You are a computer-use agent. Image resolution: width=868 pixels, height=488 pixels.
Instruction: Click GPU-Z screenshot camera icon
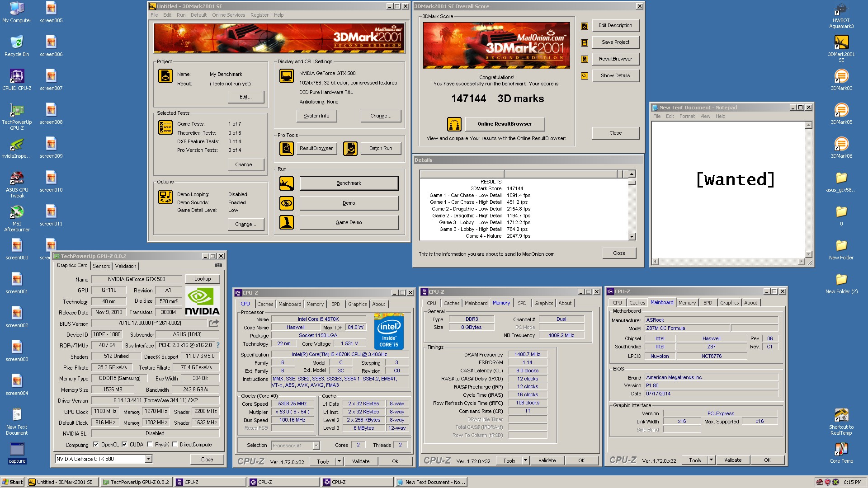pyautogui.click(x=218, y=265)
